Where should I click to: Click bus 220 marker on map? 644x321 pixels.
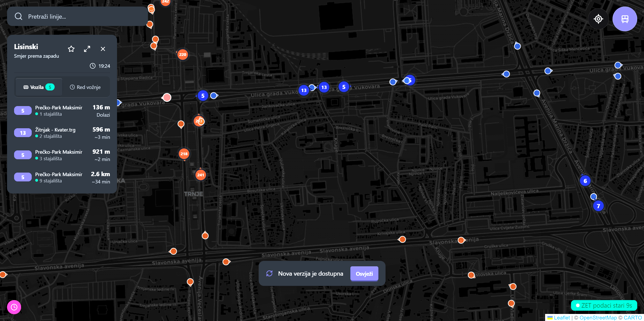[x=183, y=54]
